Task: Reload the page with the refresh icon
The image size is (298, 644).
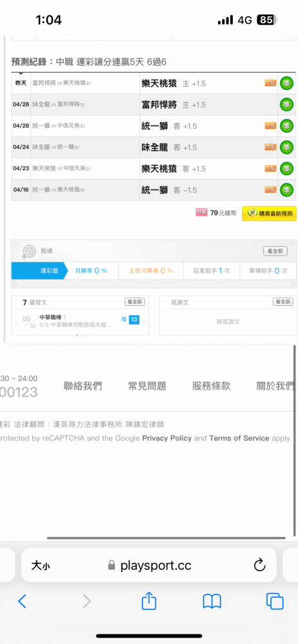Action: coord(259,565)
